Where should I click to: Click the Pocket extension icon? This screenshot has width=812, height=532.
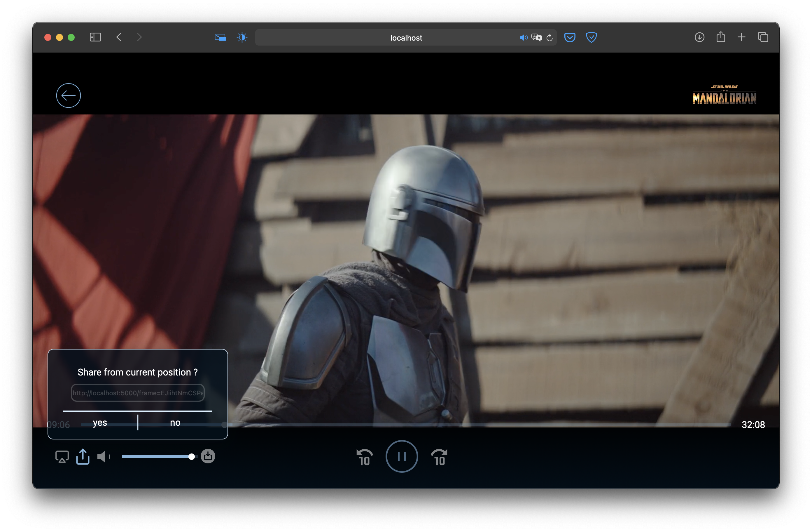(570, 37)
